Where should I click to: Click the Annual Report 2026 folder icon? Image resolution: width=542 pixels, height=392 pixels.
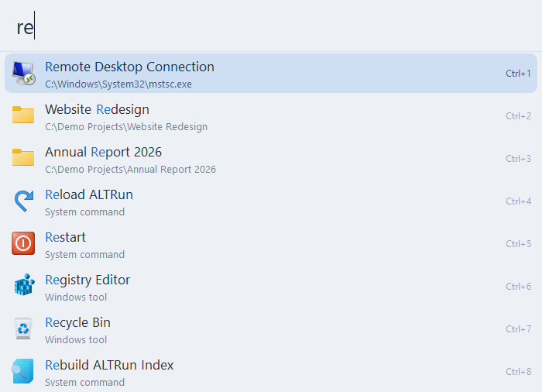[23, 157]
